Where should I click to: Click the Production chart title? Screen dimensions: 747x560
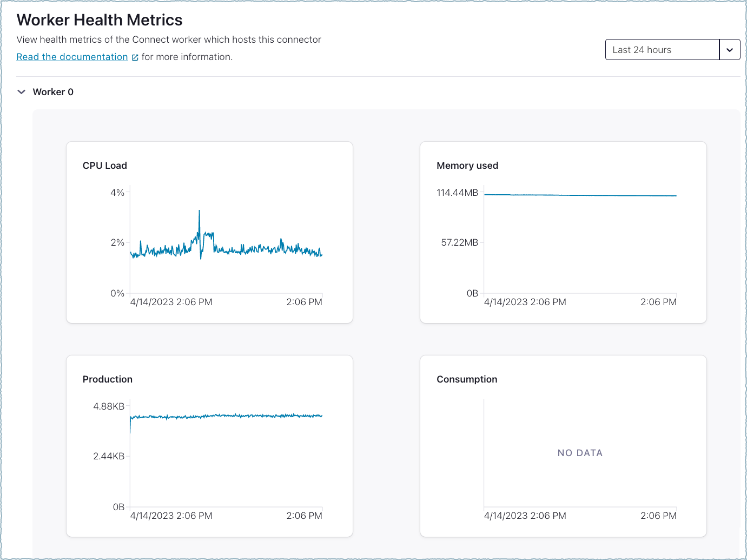click(107, 379)
